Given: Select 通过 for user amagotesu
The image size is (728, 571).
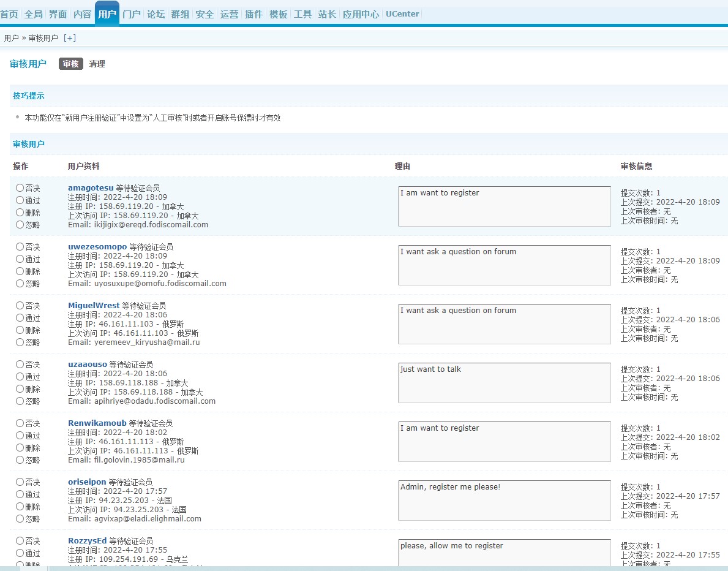Looking at the screenshot, I should tap(20, 200).
